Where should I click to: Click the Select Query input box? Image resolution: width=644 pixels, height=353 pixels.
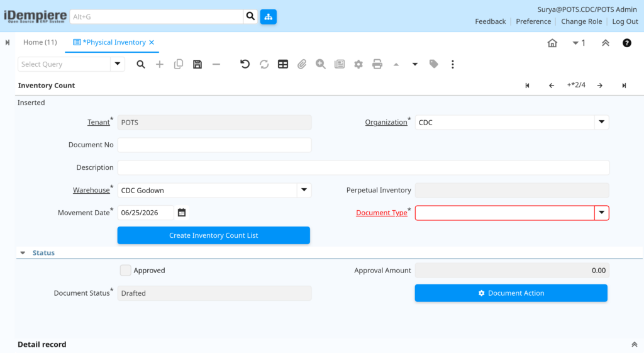pyautogui.click(x=64, y=64)
